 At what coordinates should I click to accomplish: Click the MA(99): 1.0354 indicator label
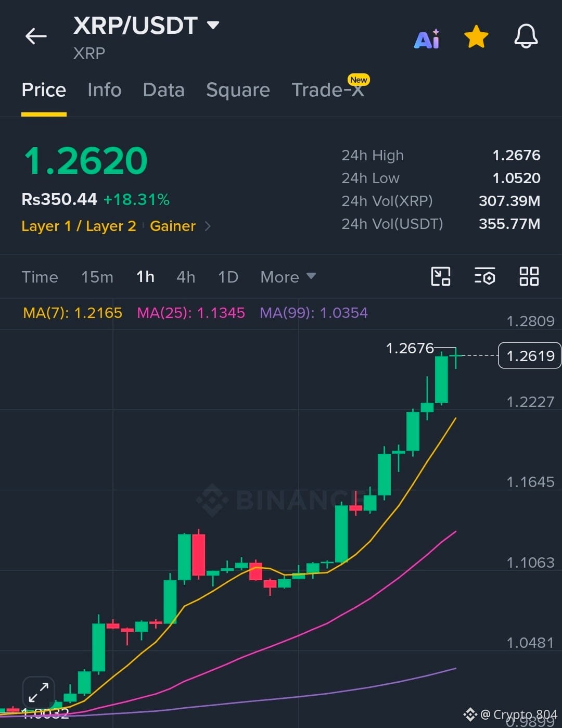[x=314, y=313]
